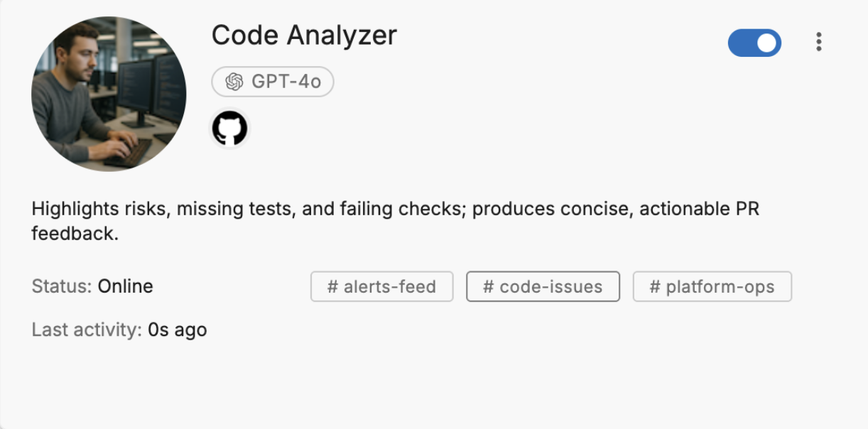Click the OpenAI logo on the GPT-4o badge

coord(234,81)
